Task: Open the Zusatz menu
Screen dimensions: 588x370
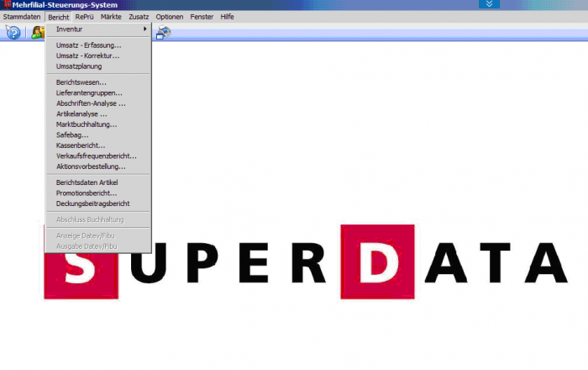Action: coord(139,17)
